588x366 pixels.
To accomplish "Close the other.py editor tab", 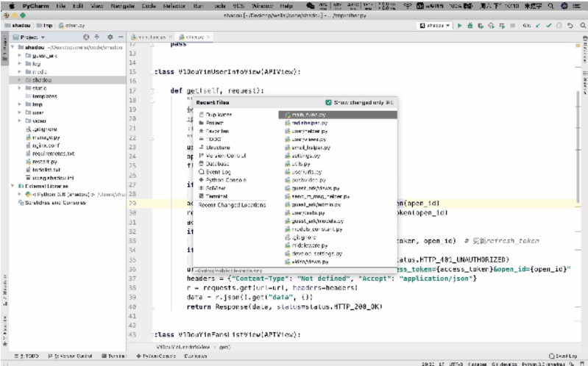I will pos(208,37).
